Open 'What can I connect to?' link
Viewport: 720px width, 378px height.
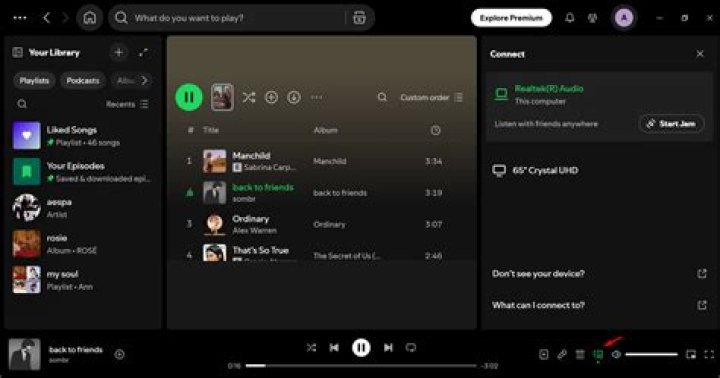tap(599, 305)
